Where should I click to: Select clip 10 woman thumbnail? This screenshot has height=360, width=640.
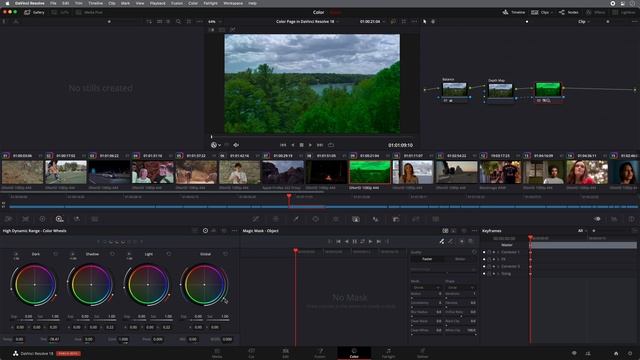coord(413,172)
